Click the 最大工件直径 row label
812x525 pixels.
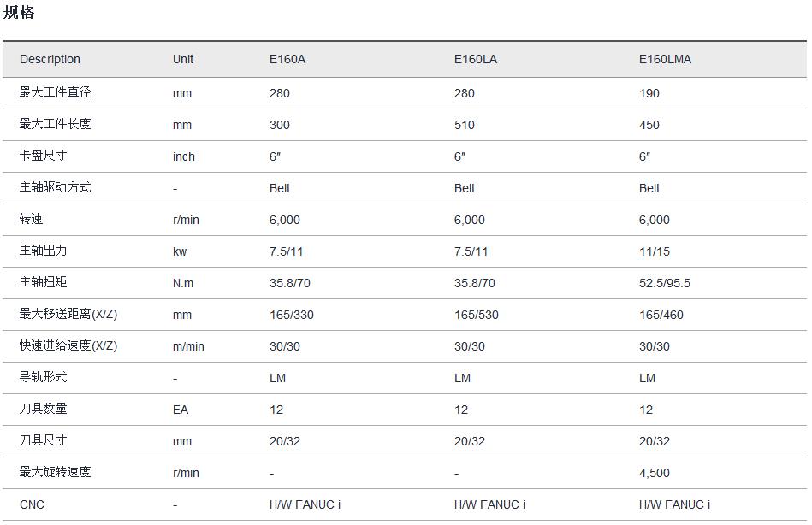coord(55,92)
